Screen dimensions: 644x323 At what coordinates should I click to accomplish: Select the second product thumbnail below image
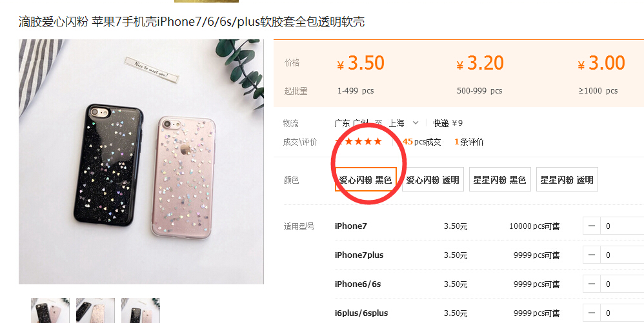click(96, 311)
